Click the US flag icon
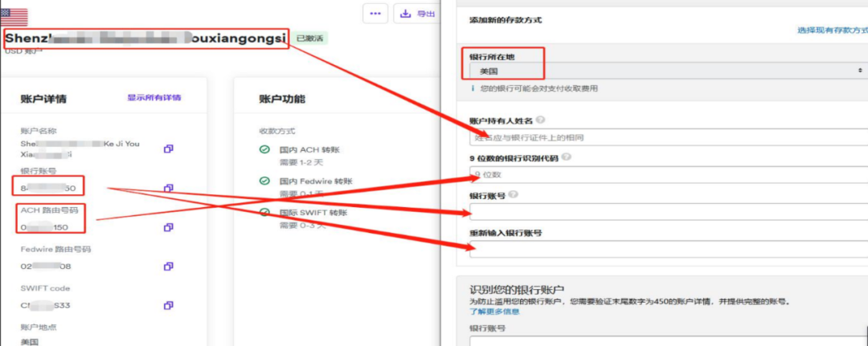Viewport: 868px width, 346px height. pyautogui.click(x=14, y=16)
